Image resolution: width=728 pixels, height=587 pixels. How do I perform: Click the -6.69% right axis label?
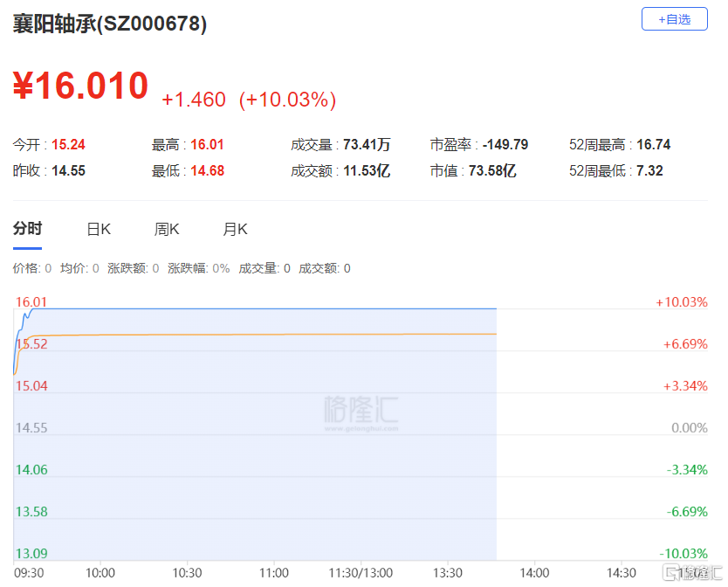pos(687,511)
